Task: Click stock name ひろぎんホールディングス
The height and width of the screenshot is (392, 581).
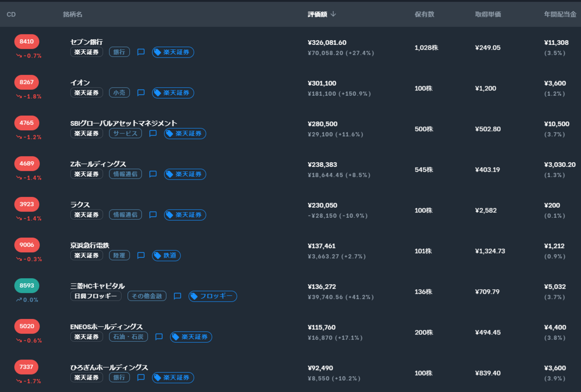Action: pyautogui.click(x=109, y=367)
